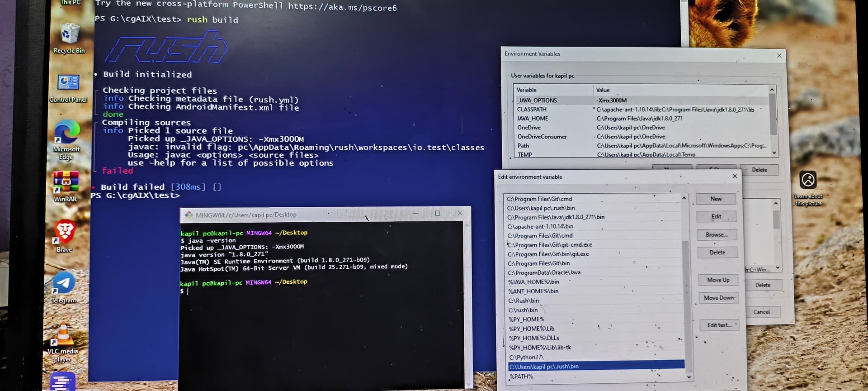Click Delete under the user variables list
The width and height of the screenshot is (868, 391).
pos(759,170)
